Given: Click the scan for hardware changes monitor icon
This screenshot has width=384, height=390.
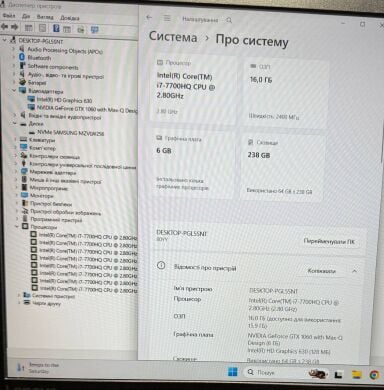Looking at the screenshot, I should click(x=95, y=30).
